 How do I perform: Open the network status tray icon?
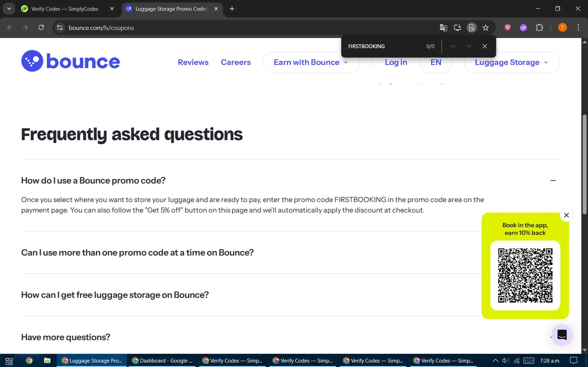tap(517, 361)
